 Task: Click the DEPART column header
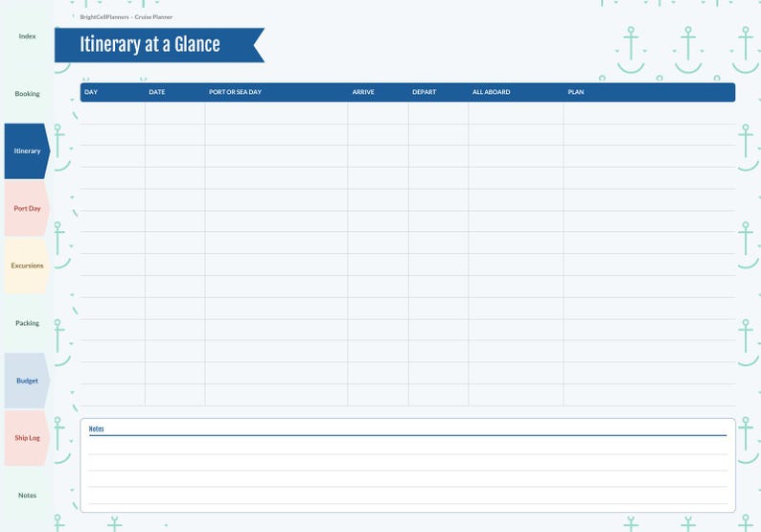425,92
